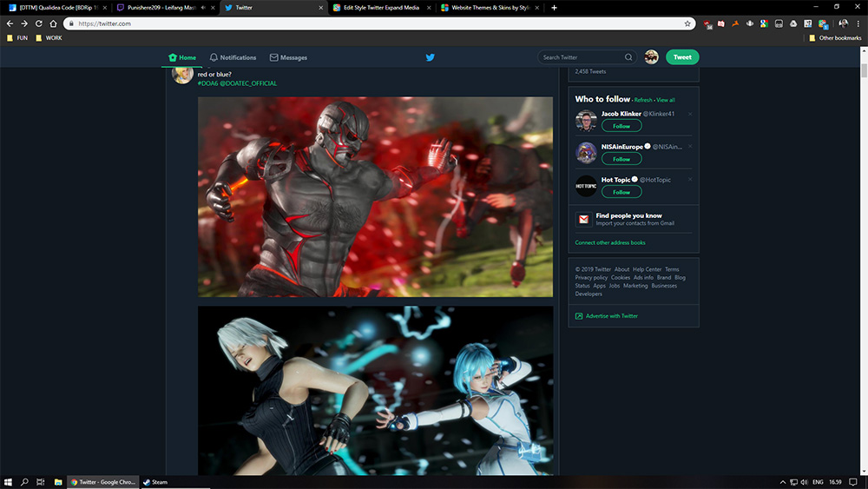The image size is (868, 489).
Task: Open the blue-haired fighters tweet image
Action: tap(375, 391)
